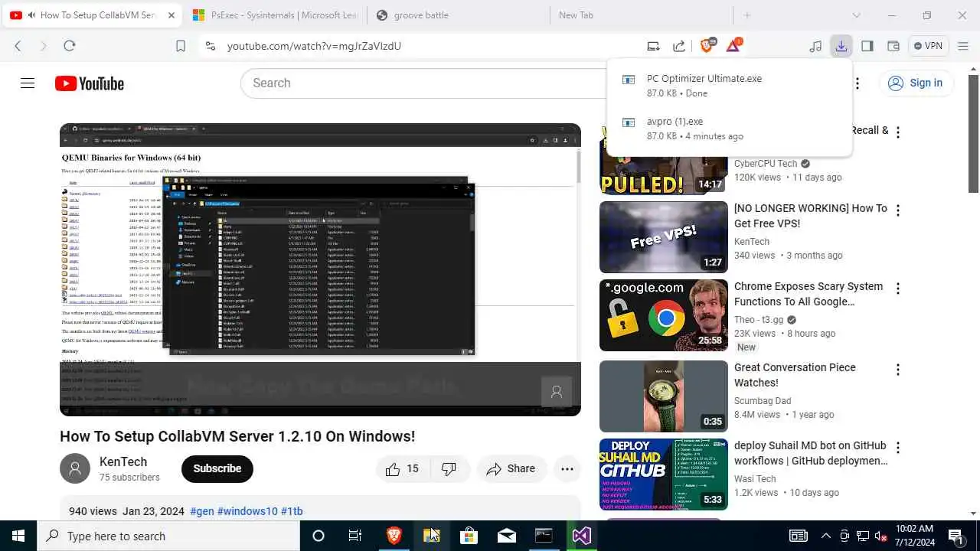Switch to the 'groove battle' tab
980x551 pixels.
tap(458, 15)
